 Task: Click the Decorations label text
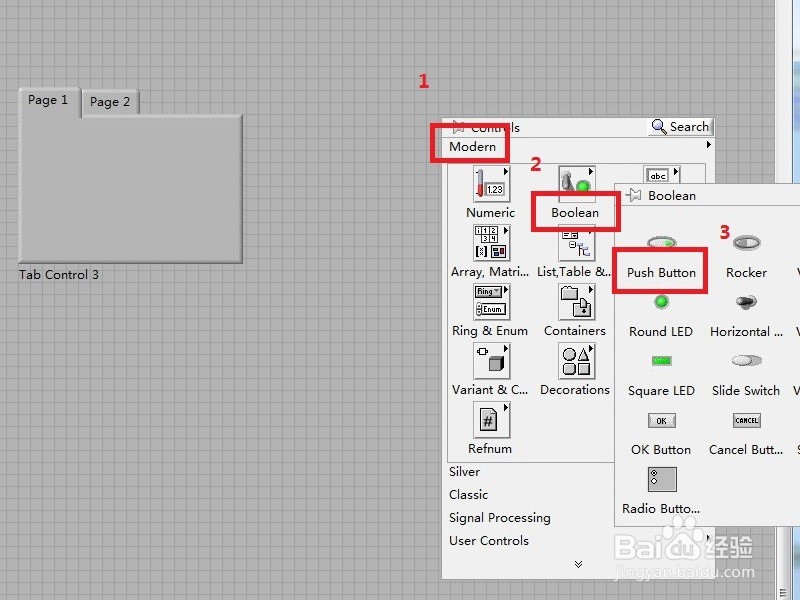(575, 390)
